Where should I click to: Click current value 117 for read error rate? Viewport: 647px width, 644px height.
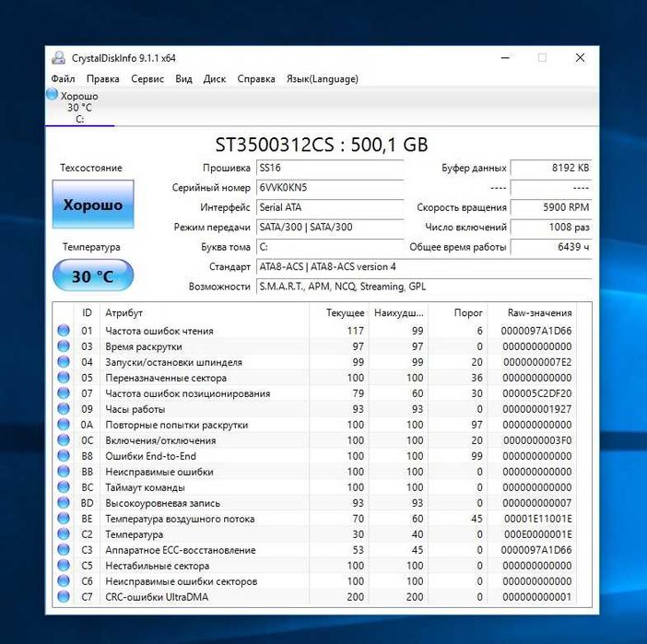coord(355,331)
